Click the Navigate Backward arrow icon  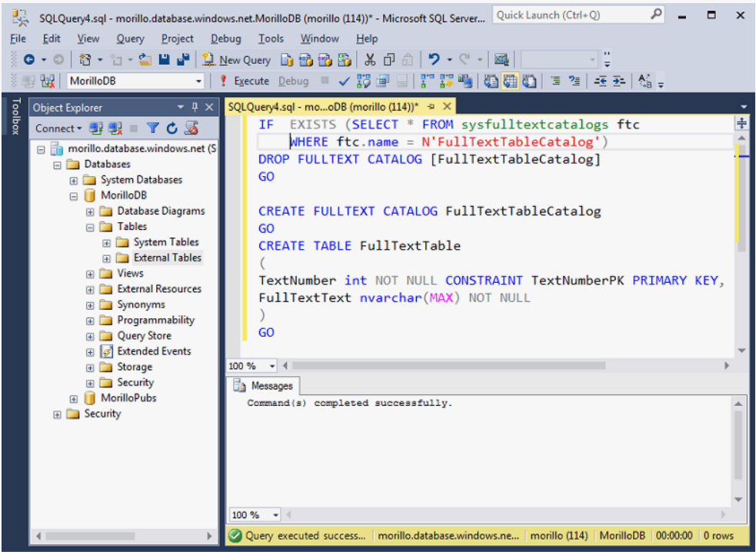point(29,60)
